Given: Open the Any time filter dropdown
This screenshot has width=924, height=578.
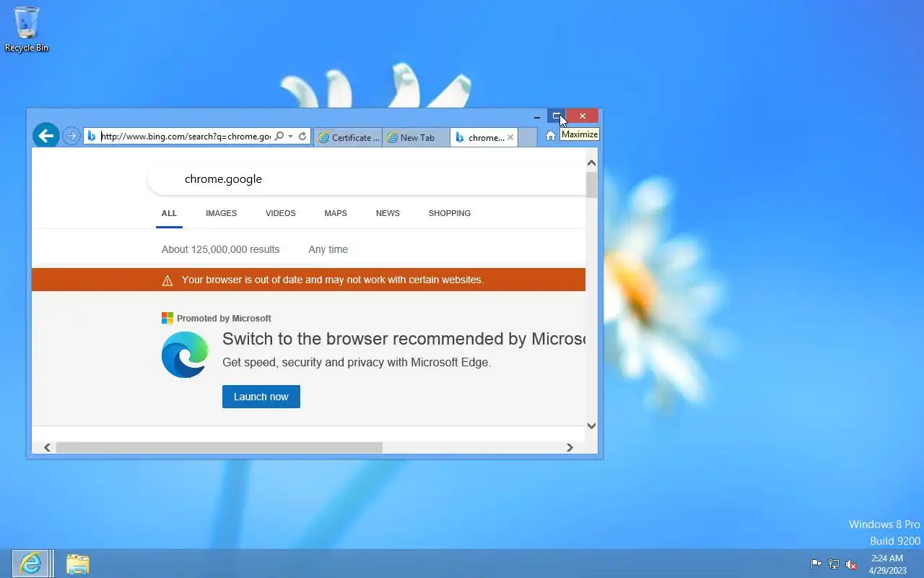Looking at the screenshot, I should 328,249.
